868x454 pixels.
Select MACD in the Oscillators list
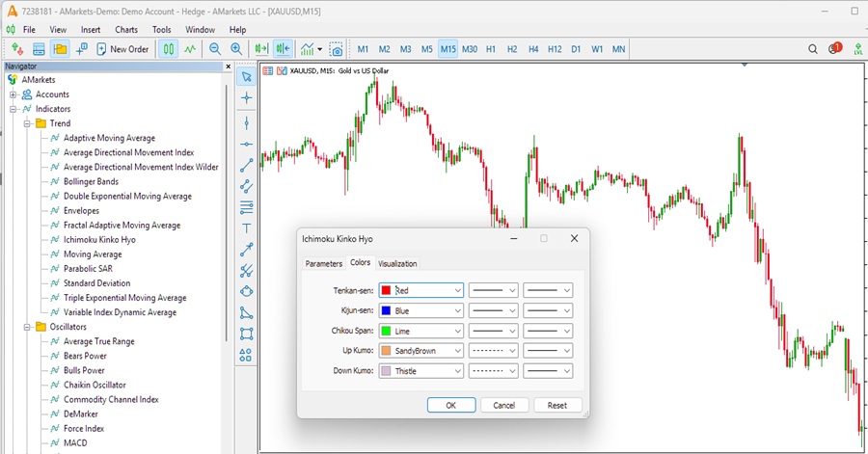pos(75,443)
